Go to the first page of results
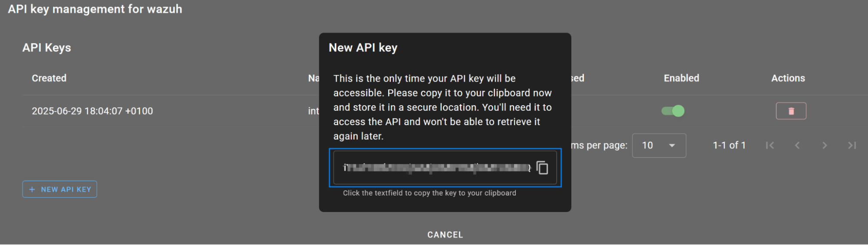Screen dimensions: 868x245 click(770, 146)
